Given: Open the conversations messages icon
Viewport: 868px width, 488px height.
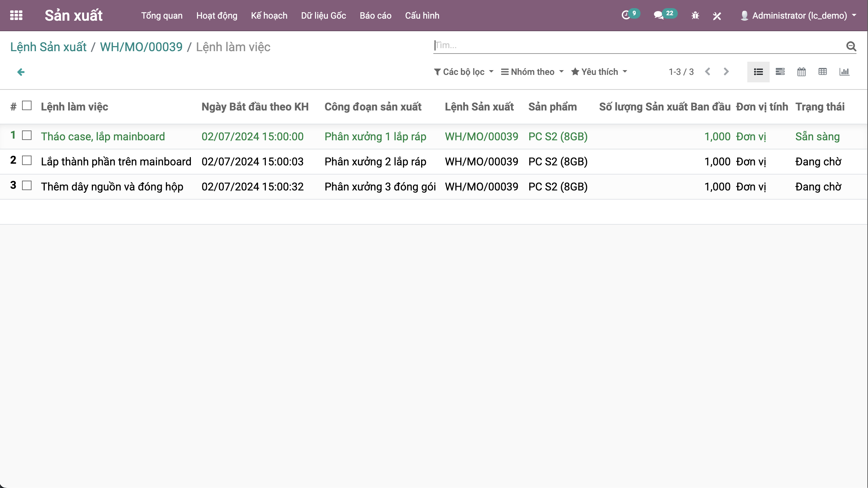Looking at the screenshot, I should tap(659, 15).
